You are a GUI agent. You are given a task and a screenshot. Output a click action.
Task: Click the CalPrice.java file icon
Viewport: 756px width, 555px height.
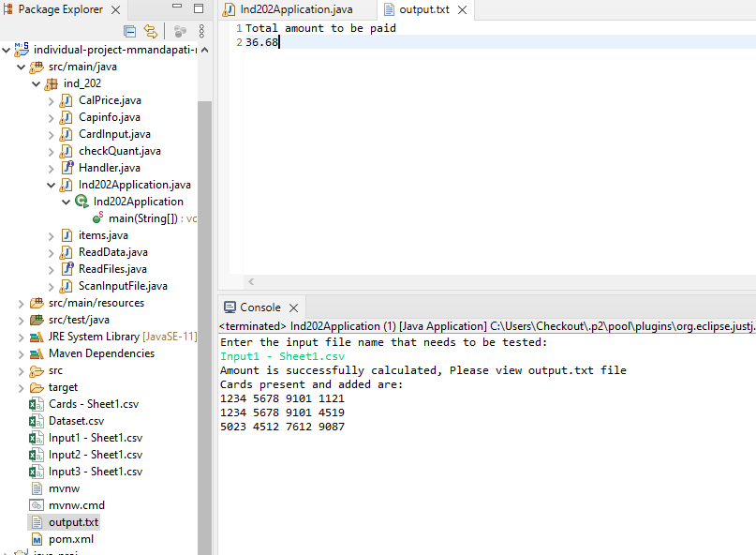pos(67,100)
